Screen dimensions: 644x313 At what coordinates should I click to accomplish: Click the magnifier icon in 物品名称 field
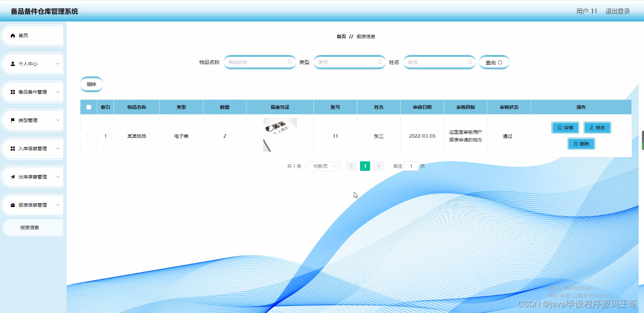tap(290, 62)
